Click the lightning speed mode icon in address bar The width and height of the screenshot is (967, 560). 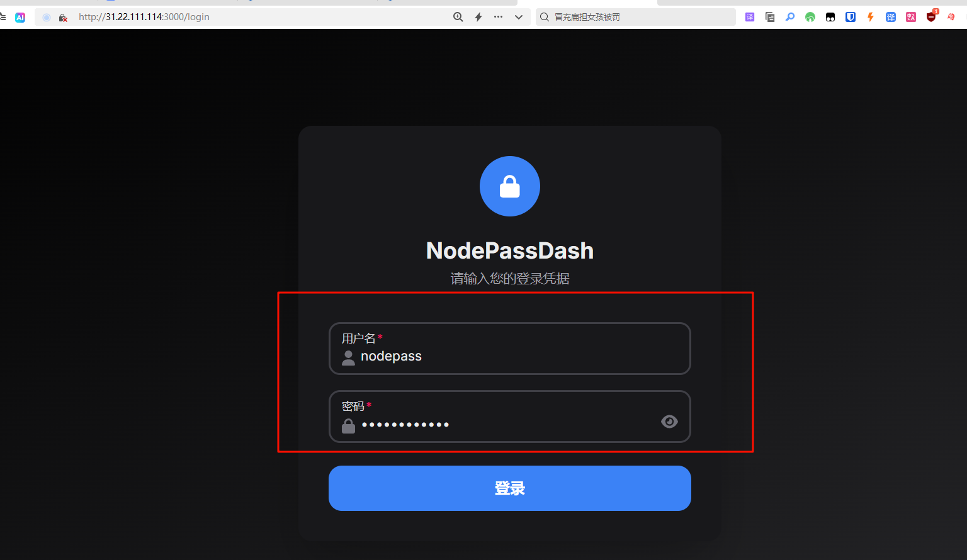(478, 17)
